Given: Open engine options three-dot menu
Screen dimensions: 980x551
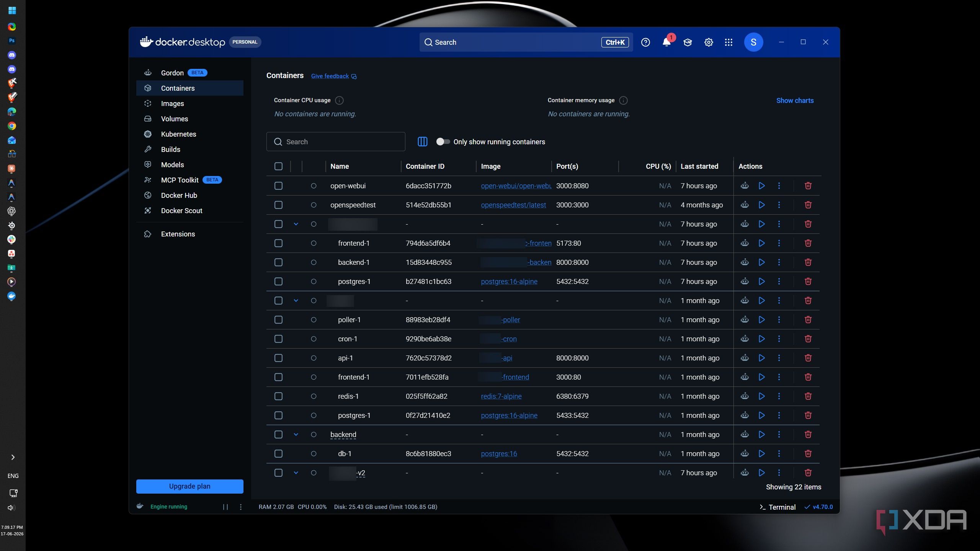Looking at the screenshot, I should click(x=240, y=507).
